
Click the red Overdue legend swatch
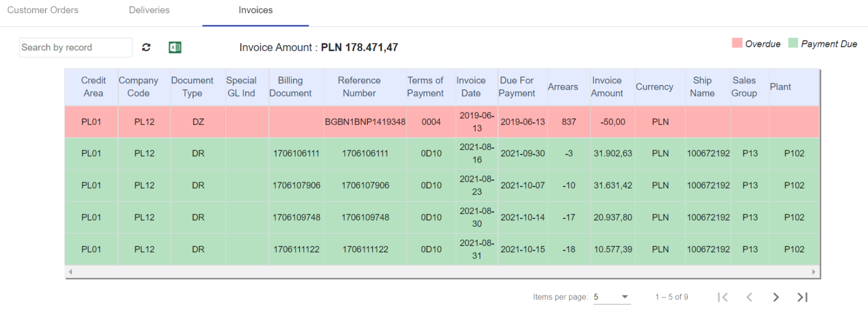pos(737,43)
